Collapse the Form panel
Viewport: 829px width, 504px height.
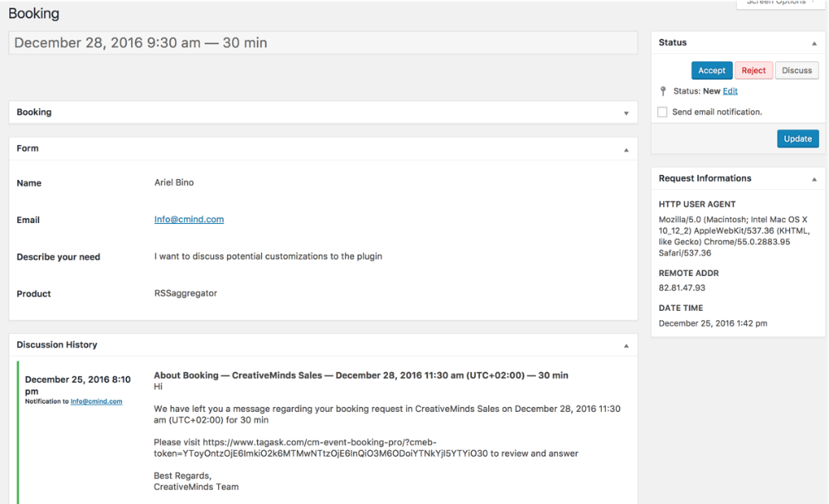[626, 150]
